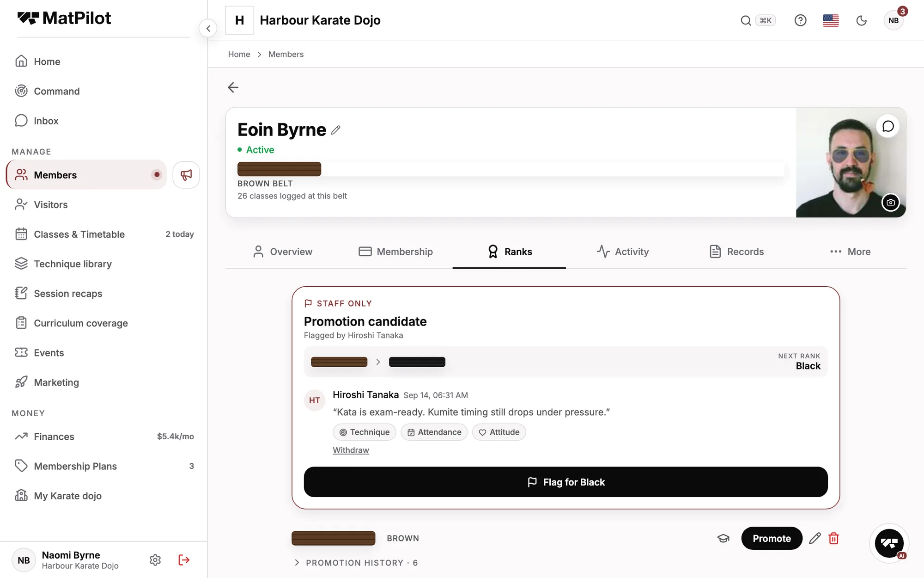Screen dimensions: 924x578
Task: Delete Brown rank with trash icon
Action: coord(834,538)
